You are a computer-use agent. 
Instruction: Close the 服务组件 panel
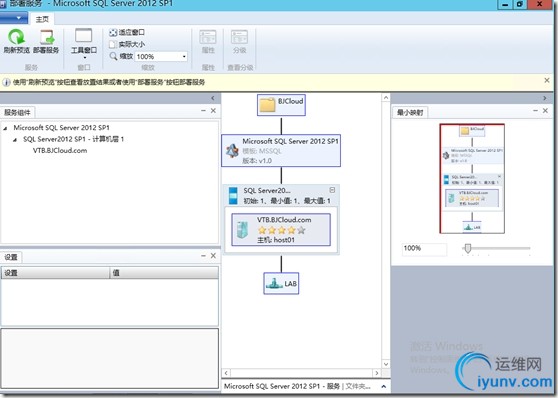click(213, 111)
